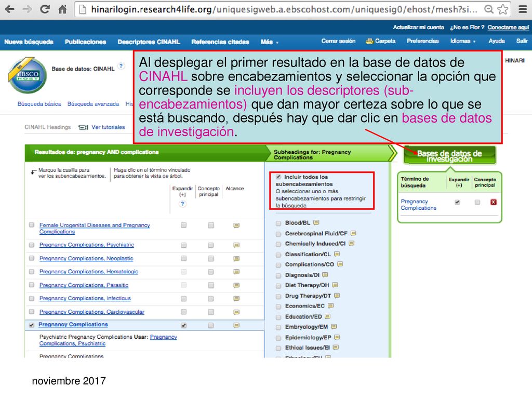Open Preferencias in top bar
The image size is (532, 399).
[423, 41]
